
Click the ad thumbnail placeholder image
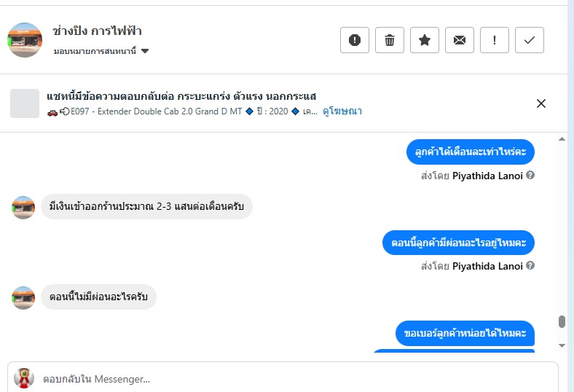[25, 103]
